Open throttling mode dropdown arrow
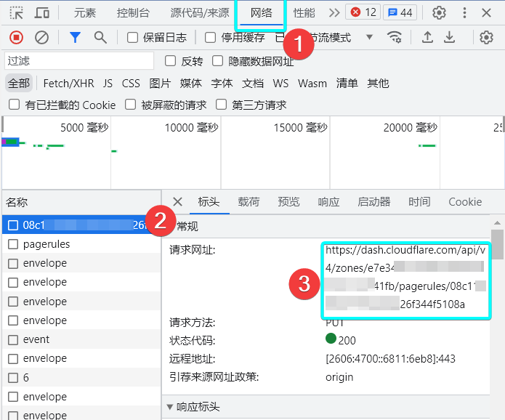 [x=369, y=37]
